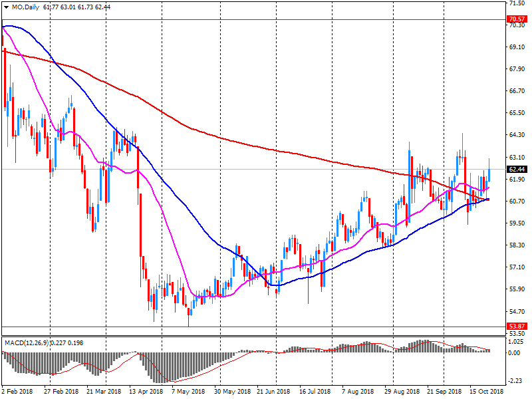Select the 21 Jun 2018 date label
The width and height of the screenshot is (532, 399).
pos(273,391)
